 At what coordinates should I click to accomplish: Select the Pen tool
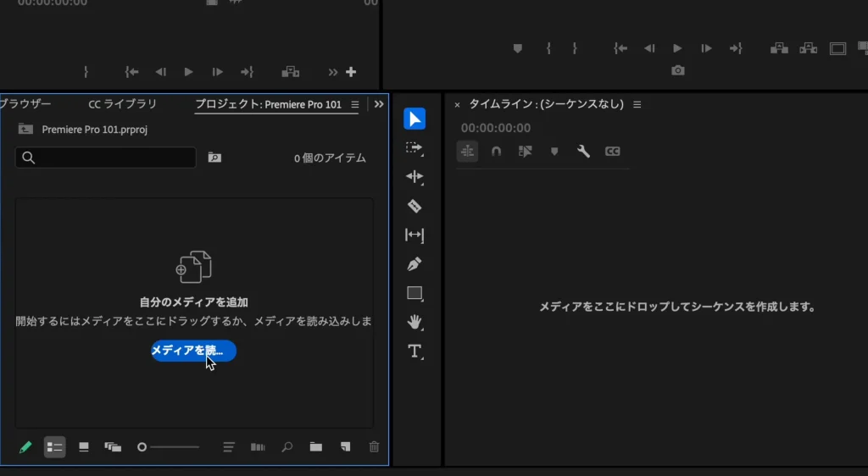[414, 263]
